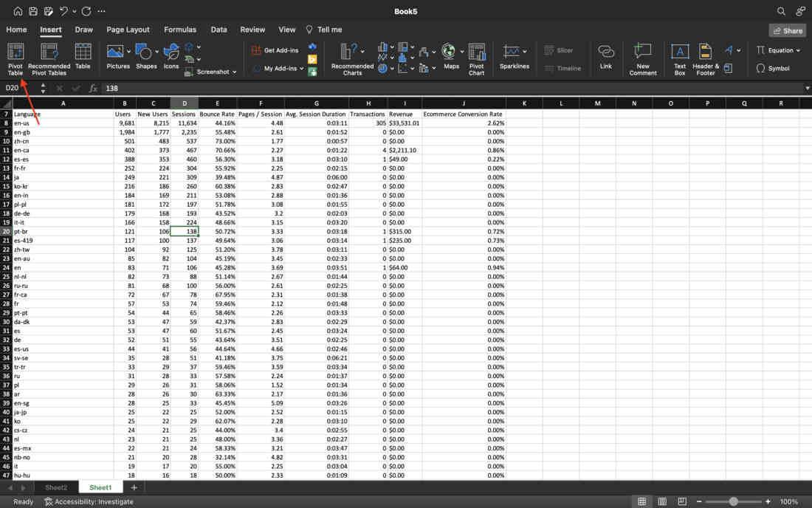Screen dimensions: 812x508
Task: Switch to Normal grid view in status bar
Action: click(641, 501)
